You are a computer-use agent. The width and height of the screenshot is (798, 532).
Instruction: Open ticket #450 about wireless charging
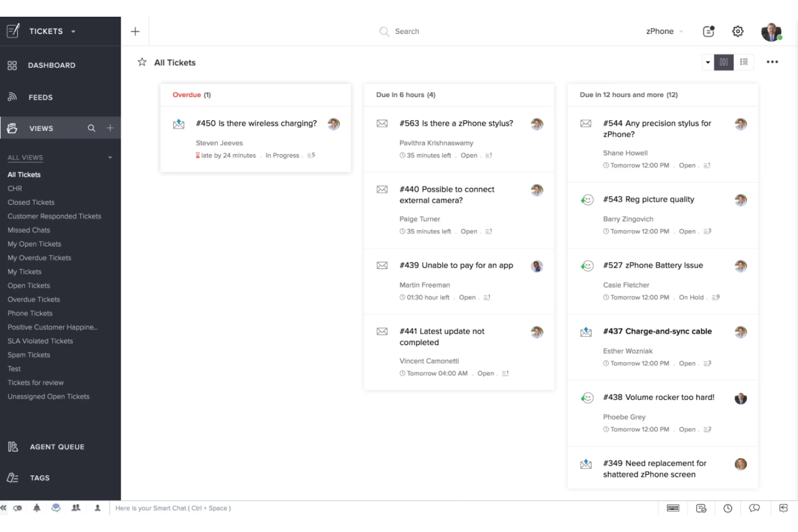pos(256,123)
